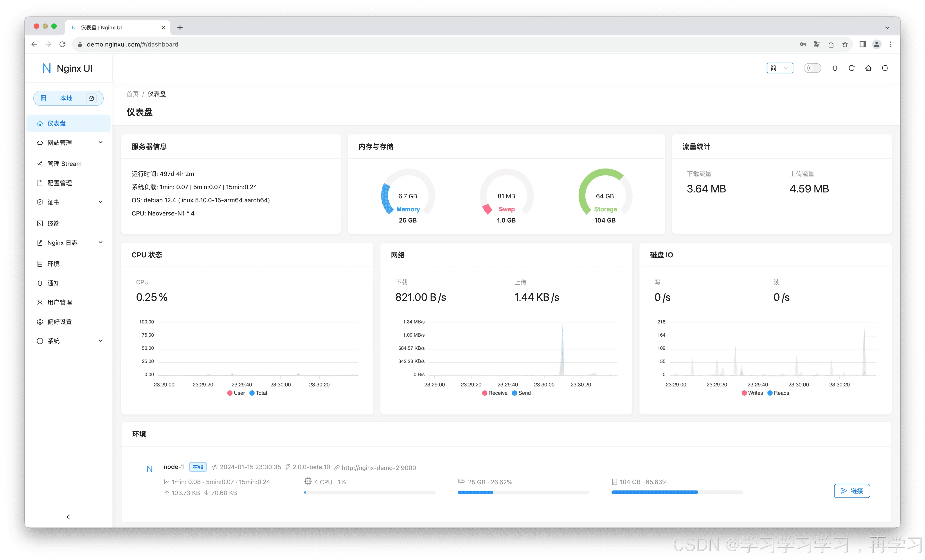Click the refresh icon in the app header
The width and height of the screenshot is (925, 560).
[x=851, y=68]
